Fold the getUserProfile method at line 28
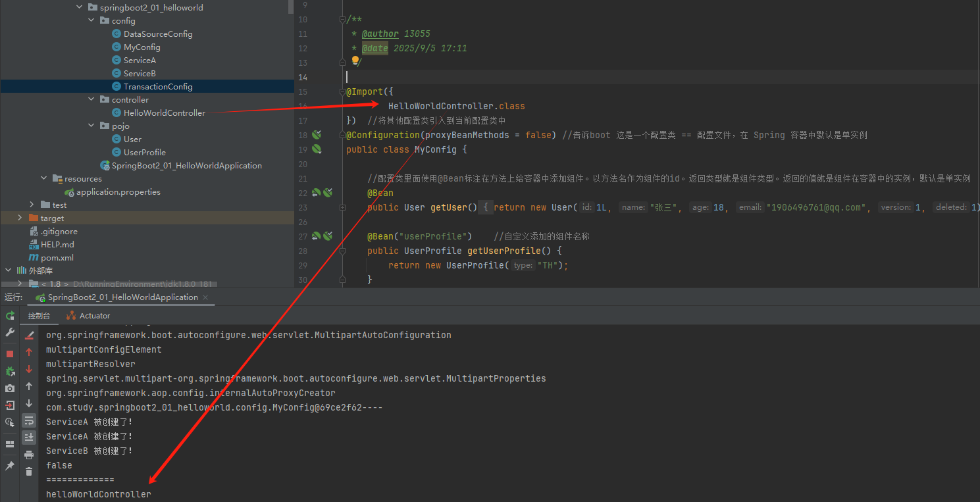This screenshot has height=502, width=980. pos(342,251)
